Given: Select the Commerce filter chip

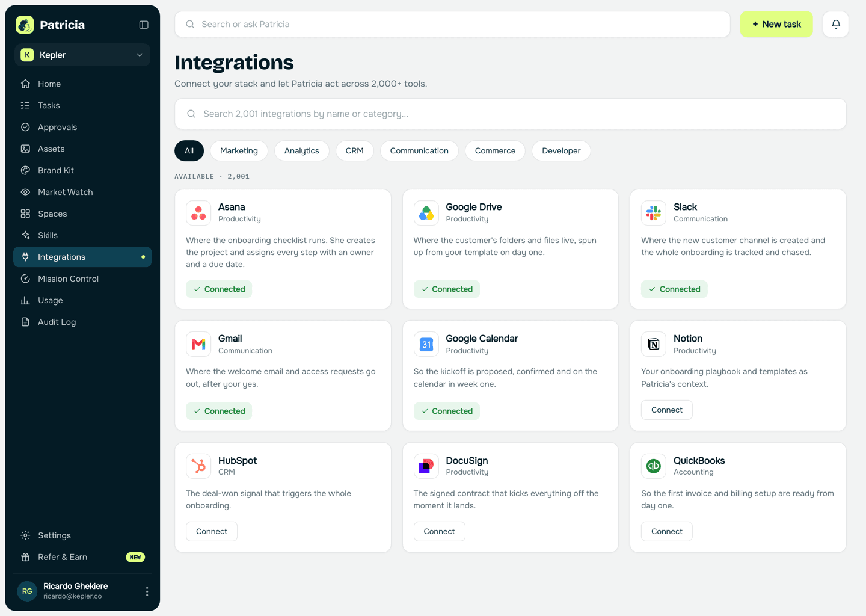Looking at the screenshot, I should click(495, 151).
